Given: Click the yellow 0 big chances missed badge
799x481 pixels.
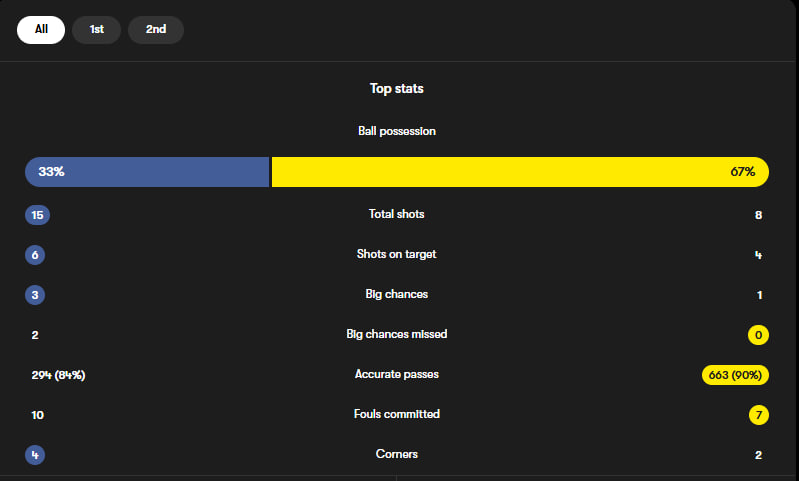Looking at the screenshot, I should point(758,335).
